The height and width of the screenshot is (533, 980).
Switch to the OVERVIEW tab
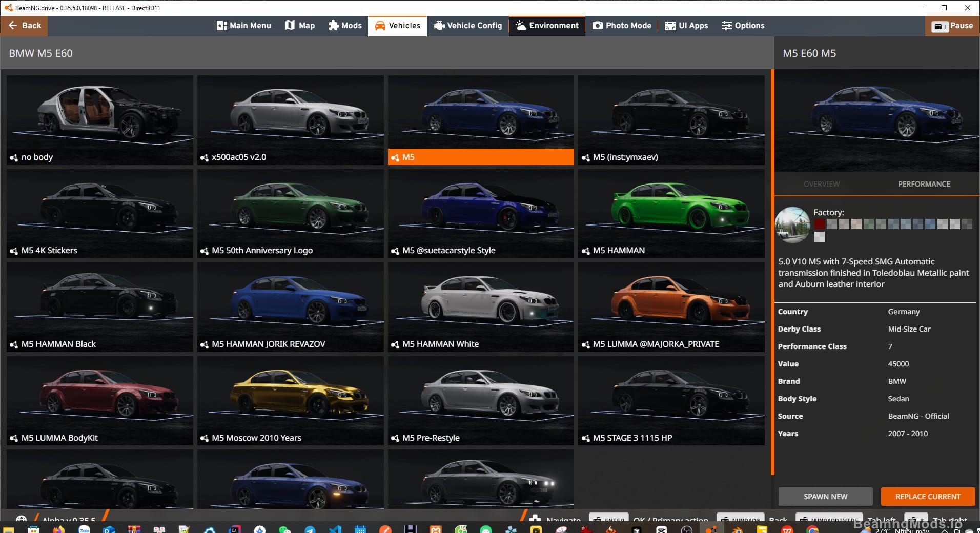[822, 184]
